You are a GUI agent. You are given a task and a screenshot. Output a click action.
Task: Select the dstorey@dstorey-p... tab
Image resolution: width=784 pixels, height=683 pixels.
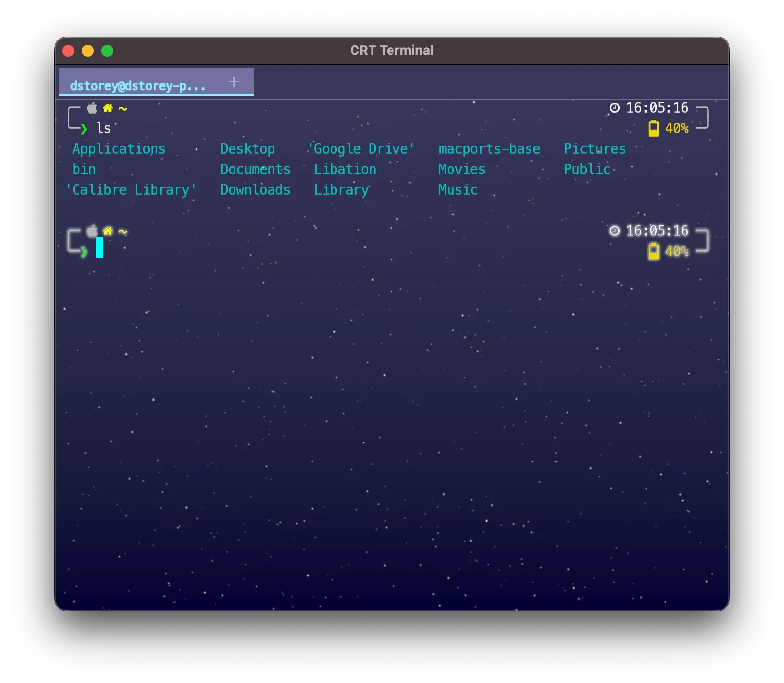point(156,81)
